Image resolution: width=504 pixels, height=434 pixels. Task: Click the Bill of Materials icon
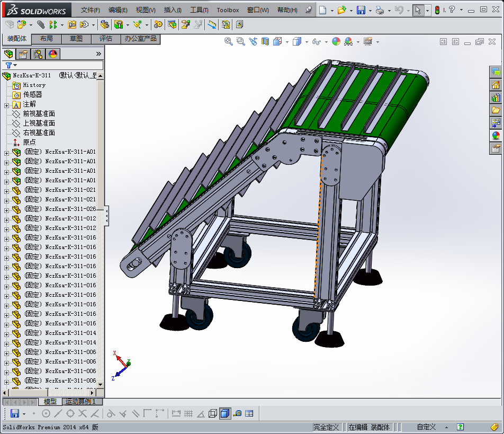[172, 24]
